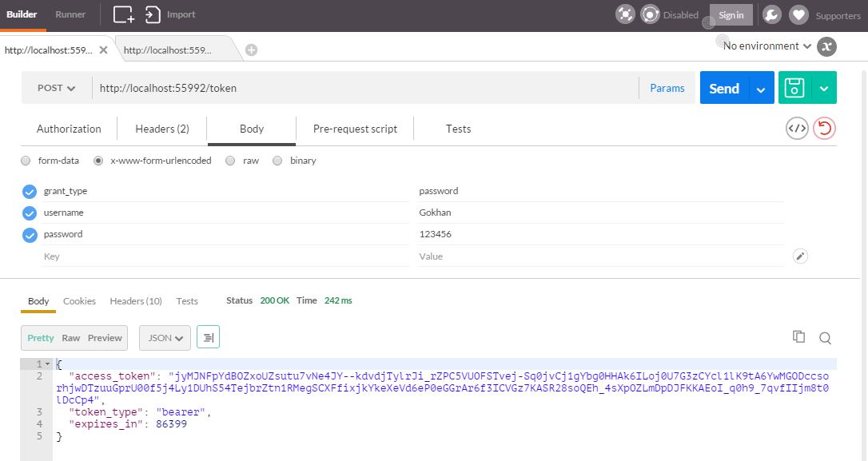Open the response Cookies tab

[79, 301]
